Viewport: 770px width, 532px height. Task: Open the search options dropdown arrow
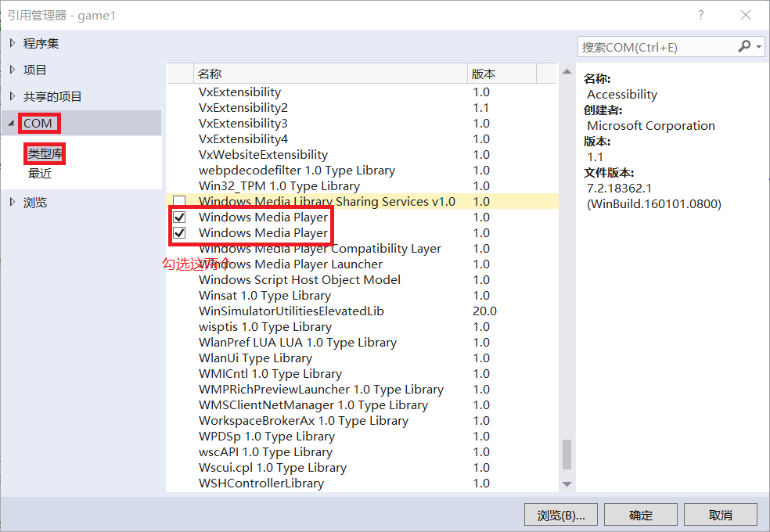pyautogui.click(x=759, y=47)
